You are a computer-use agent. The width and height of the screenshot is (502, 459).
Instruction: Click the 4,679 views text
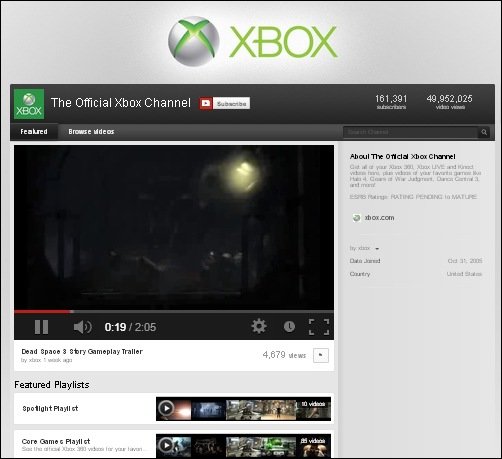point(284,355)
